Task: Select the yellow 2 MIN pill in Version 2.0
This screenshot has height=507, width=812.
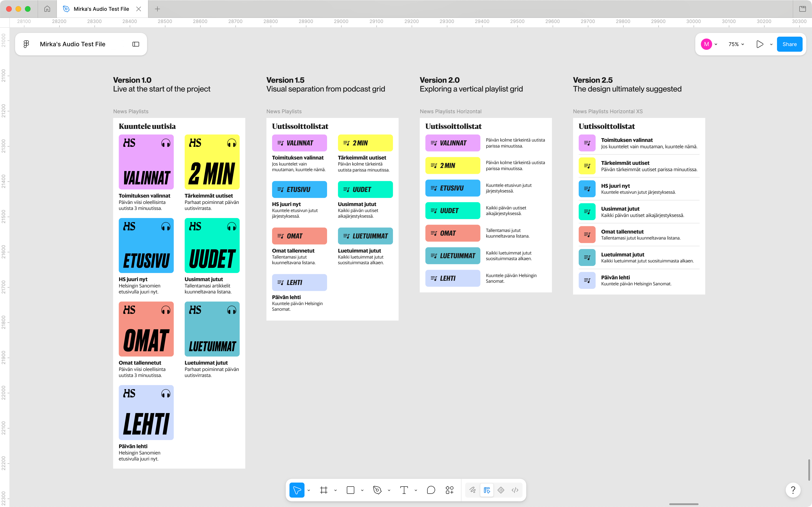Action: tap(453, 166)
